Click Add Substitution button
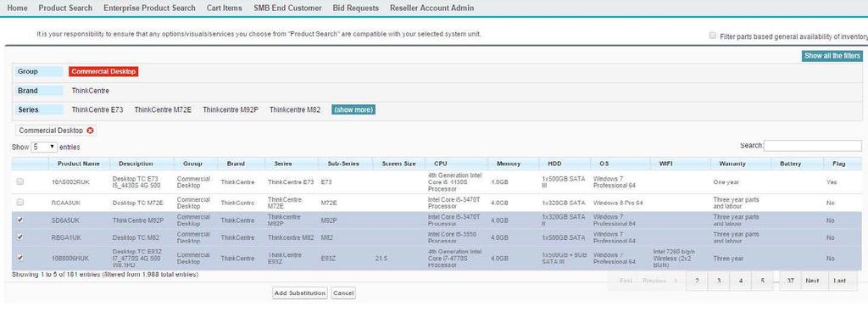The height and width of the screenshot is (323, 868). coord(300,292)
